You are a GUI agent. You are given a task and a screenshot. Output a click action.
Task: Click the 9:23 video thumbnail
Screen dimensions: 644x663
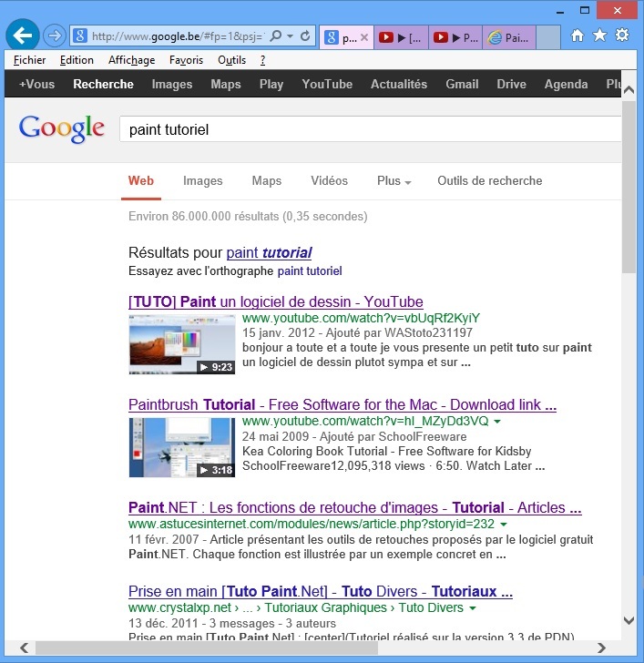coord(182,344)
